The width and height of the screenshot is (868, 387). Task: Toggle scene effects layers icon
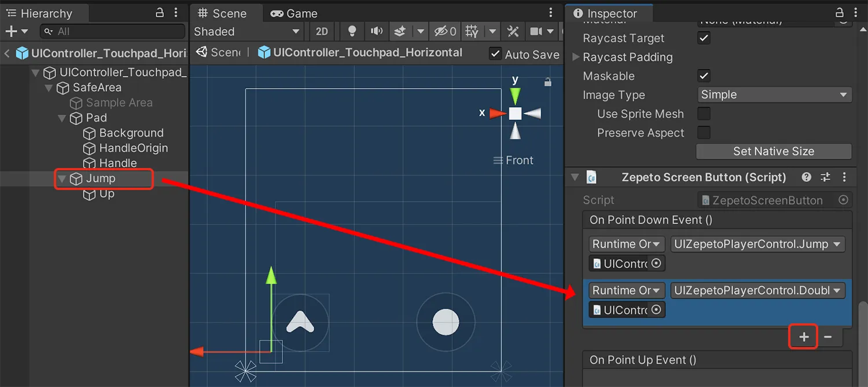[x=400, y=31]
